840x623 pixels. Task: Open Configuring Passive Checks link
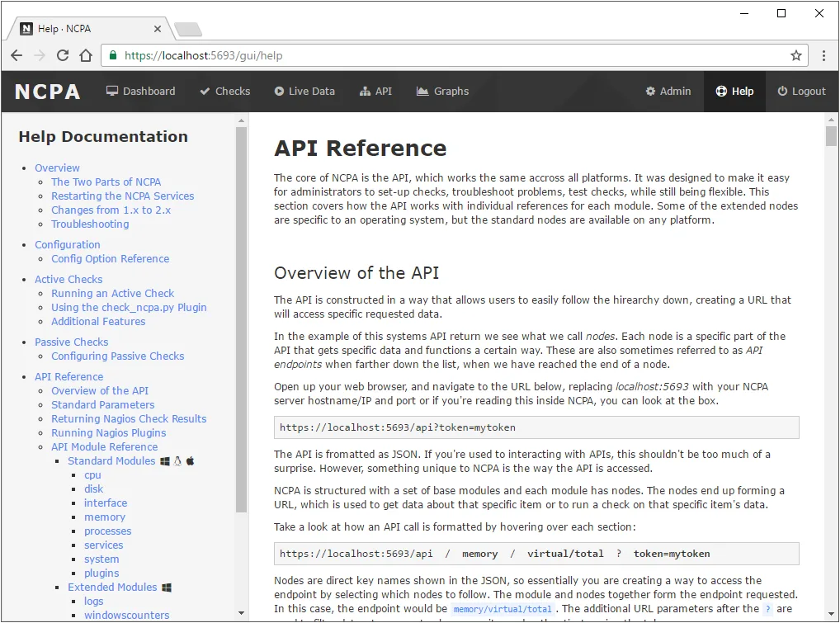pos(118,356)
